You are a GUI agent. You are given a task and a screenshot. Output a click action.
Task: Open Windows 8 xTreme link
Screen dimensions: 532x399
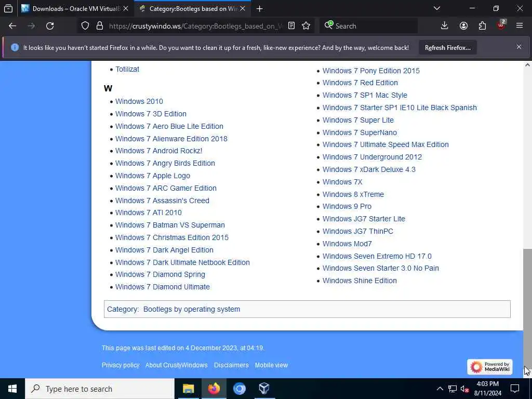tap(353, 194)
